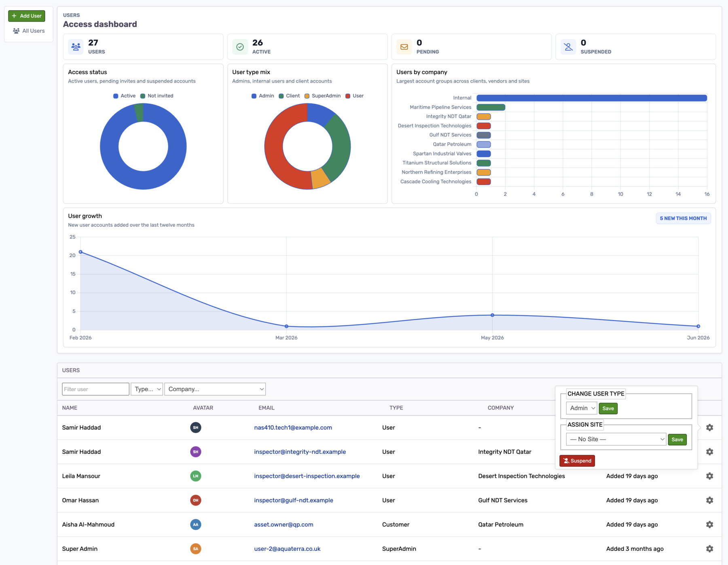
Task: Click the red Suspend button
Action: tap(577, 461)
